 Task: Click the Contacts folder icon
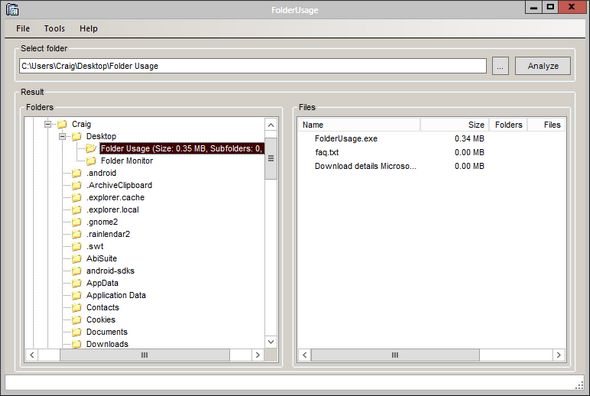click(76, 308)
